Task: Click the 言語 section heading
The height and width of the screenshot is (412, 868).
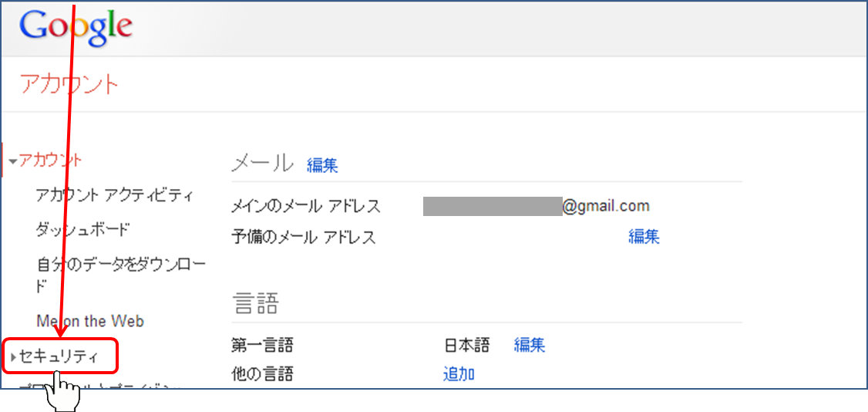Action: click(255, 304)
